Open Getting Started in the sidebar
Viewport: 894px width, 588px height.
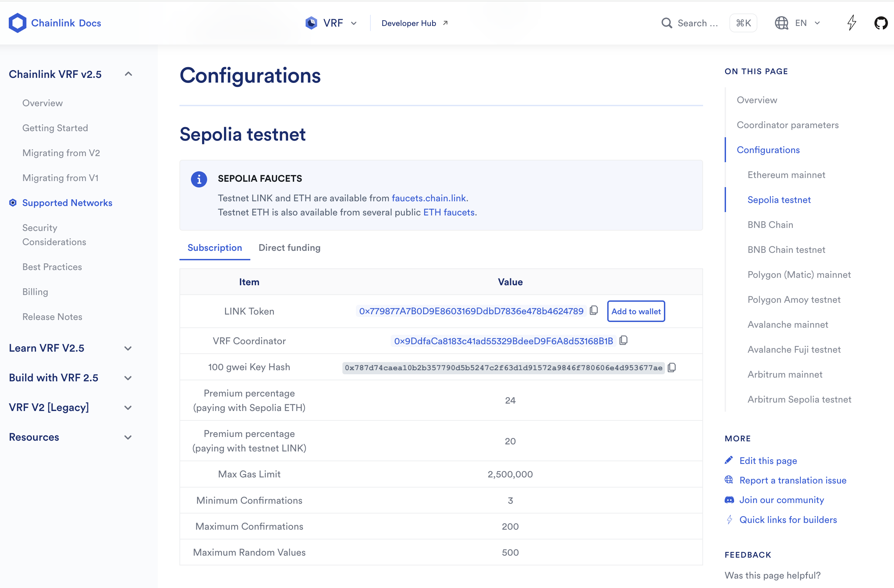(x=55, y=128)
